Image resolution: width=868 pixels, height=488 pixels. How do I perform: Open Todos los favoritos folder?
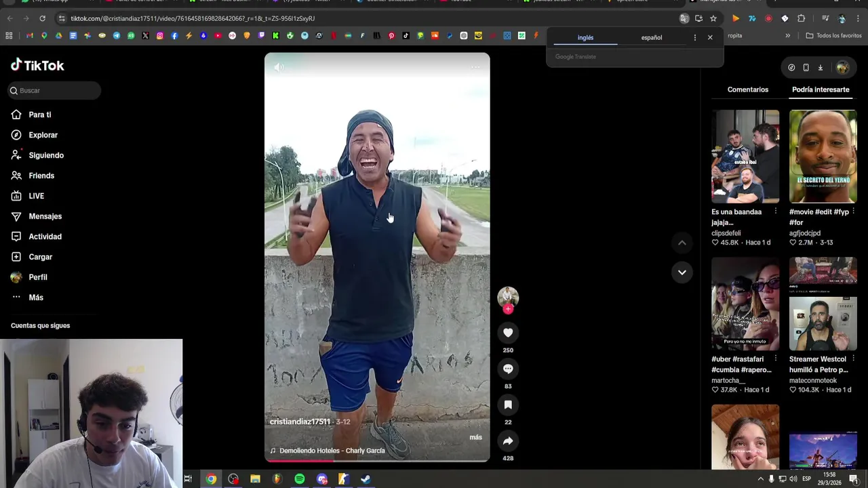point(833,35)
